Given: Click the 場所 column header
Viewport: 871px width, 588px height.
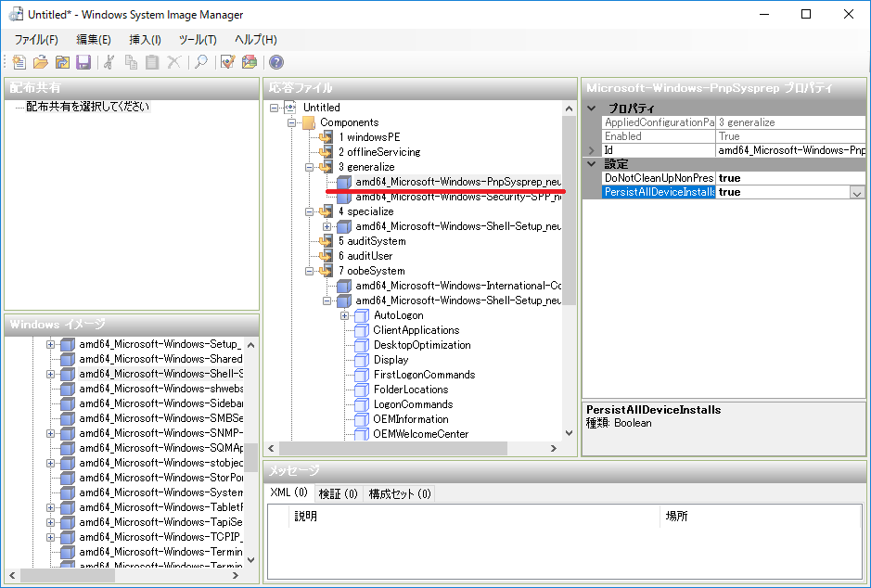Looking at the screenshot, I should point(760,516).
